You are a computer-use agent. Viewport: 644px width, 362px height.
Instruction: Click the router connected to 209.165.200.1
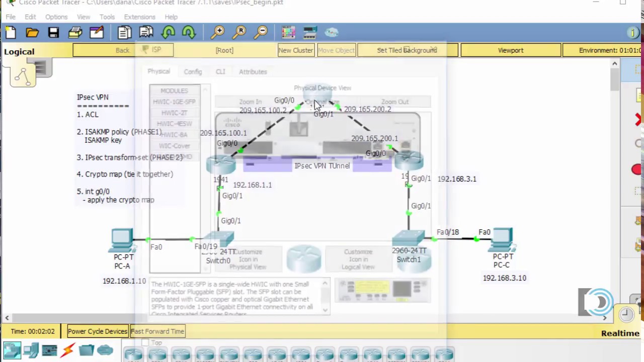point(409,161)
